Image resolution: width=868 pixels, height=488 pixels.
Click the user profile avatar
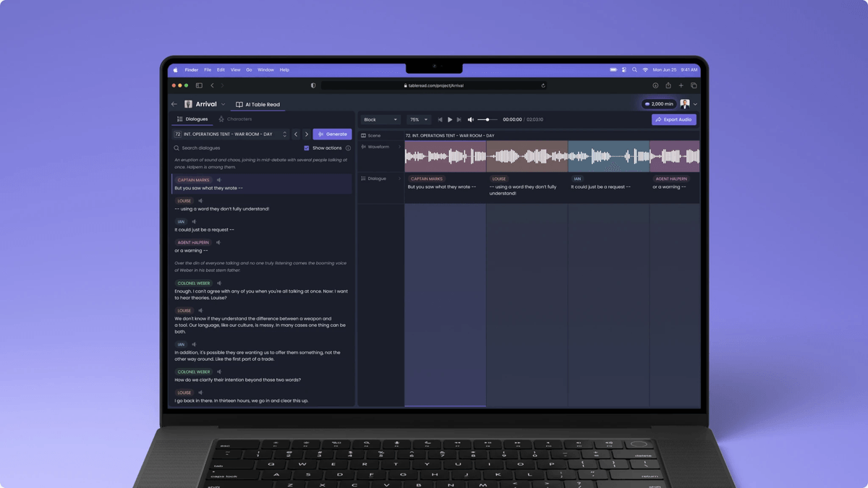[x=684, y=104]
